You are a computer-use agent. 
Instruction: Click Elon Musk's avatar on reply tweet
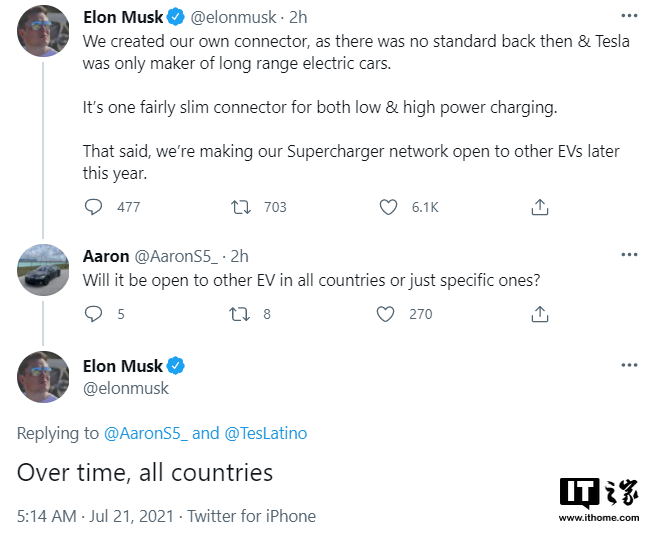coord(44,377)
